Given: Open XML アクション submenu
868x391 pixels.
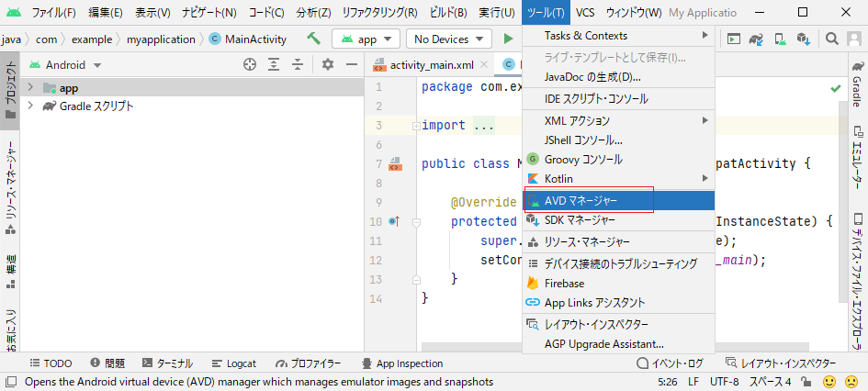Looking at the screenshot, I should point(618,120).
